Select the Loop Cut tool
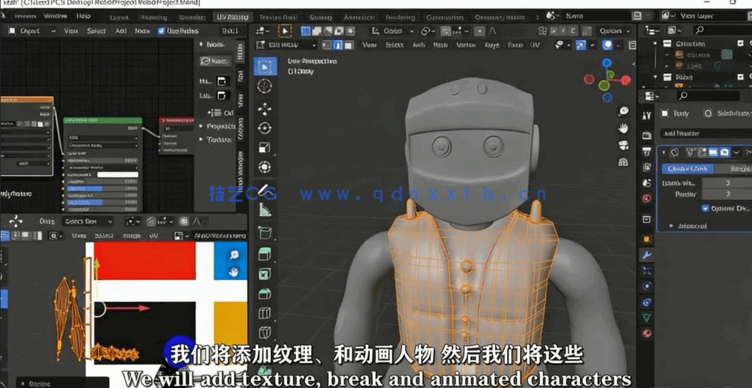The height and width of the screenshot is (388, 752). pos(265,313)
